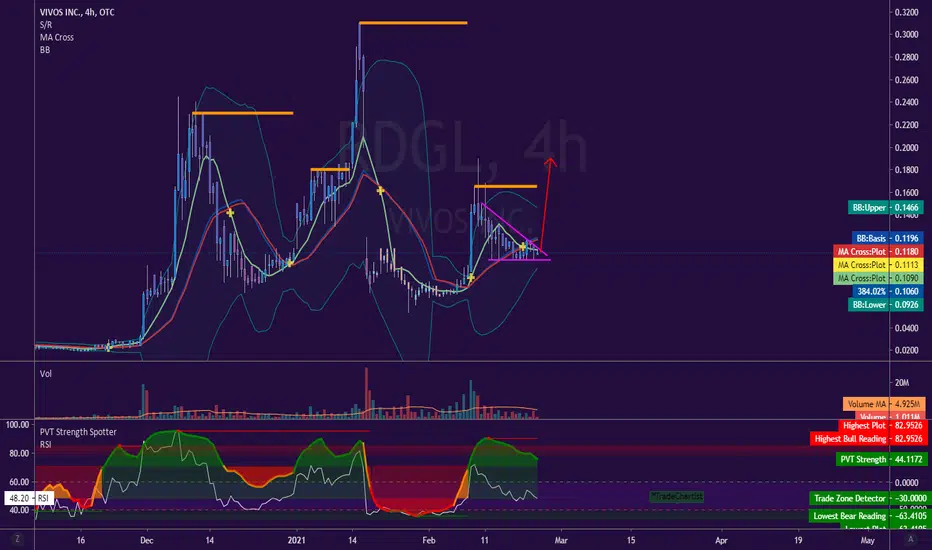Click the yellow MA cross marker near 2021
This screenshot has width=932, height=550.
(289, 262)
